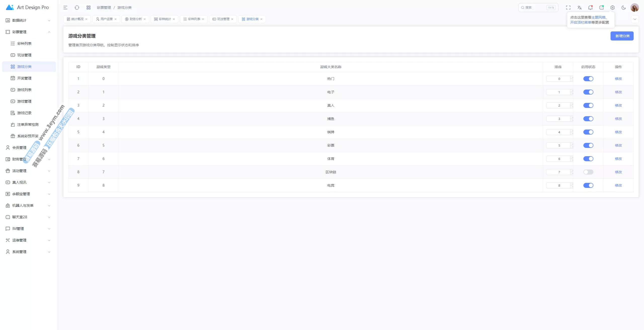Image resolution: width=644 pixels, height=330 pixels.
Task: Open the theme settings gear icon
Action: [x=613, y=8]
